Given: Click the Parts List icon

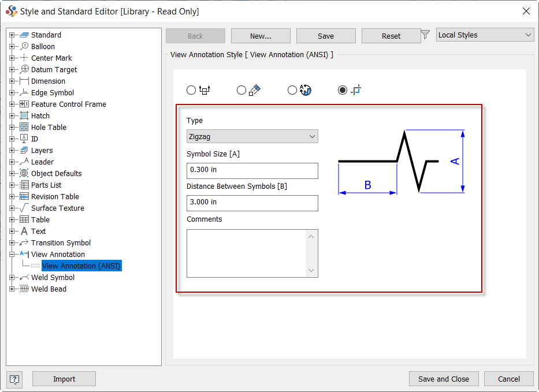Looking at the screenshot, I should pyautogui.click(x=24, y=185).
